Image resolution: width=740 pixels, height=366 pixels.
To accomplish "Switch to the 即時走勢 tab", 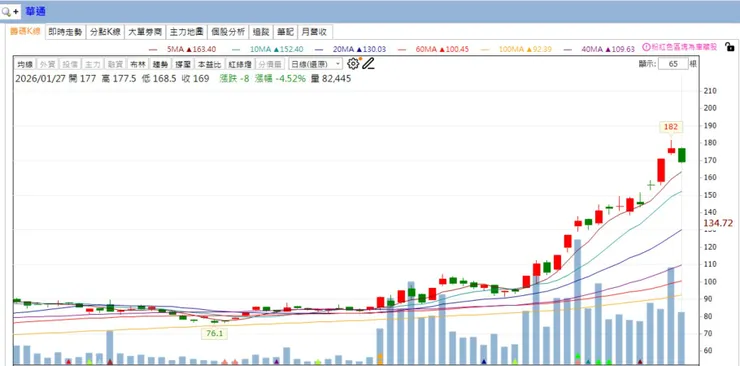I will click(65, 32).
